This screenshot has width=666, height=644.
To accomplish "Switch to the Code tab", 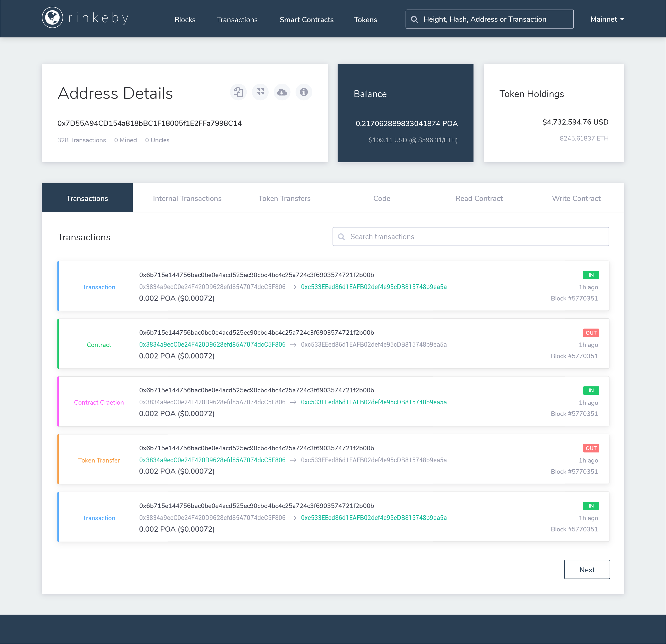I will 382,198.
